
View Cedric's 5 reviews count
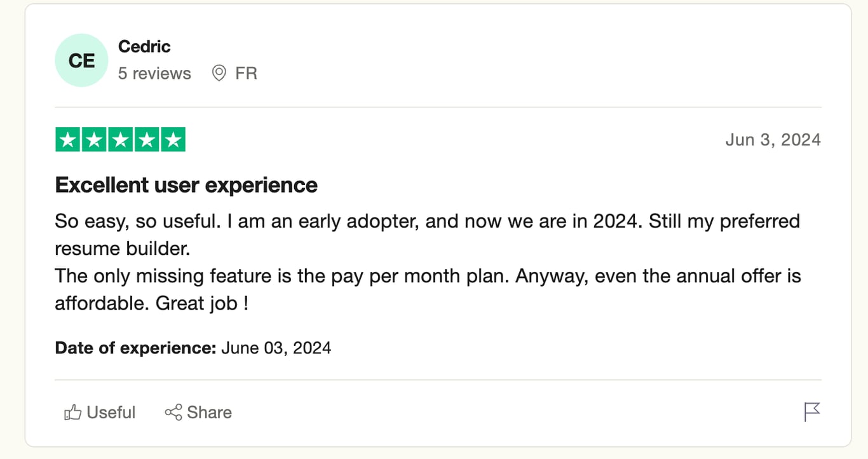tap(154, 73)
